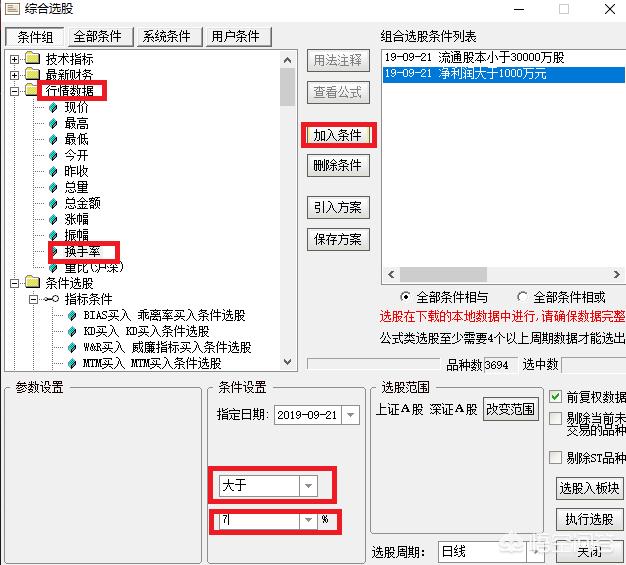Switch to the 系统条件 tab

(167, 36)
